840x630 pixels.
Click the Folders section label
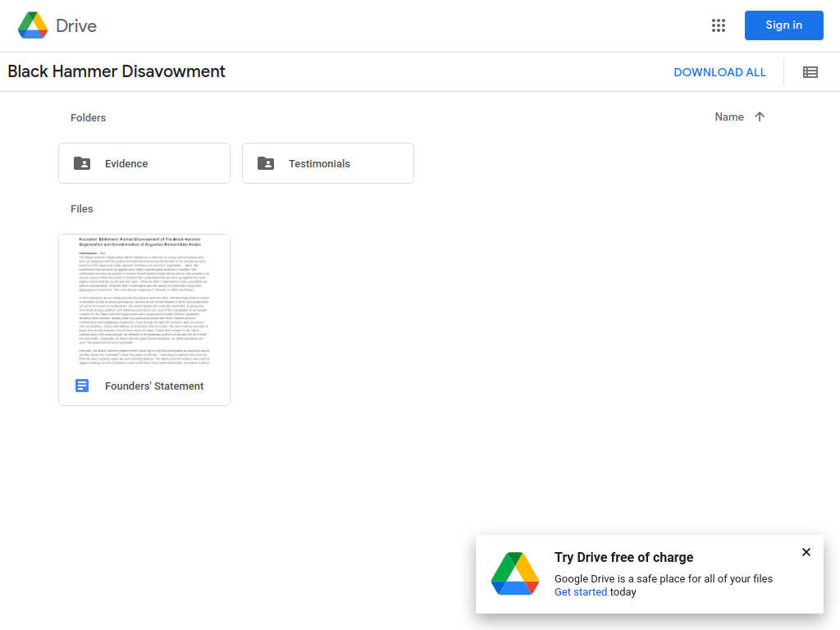tap(89, 118)
